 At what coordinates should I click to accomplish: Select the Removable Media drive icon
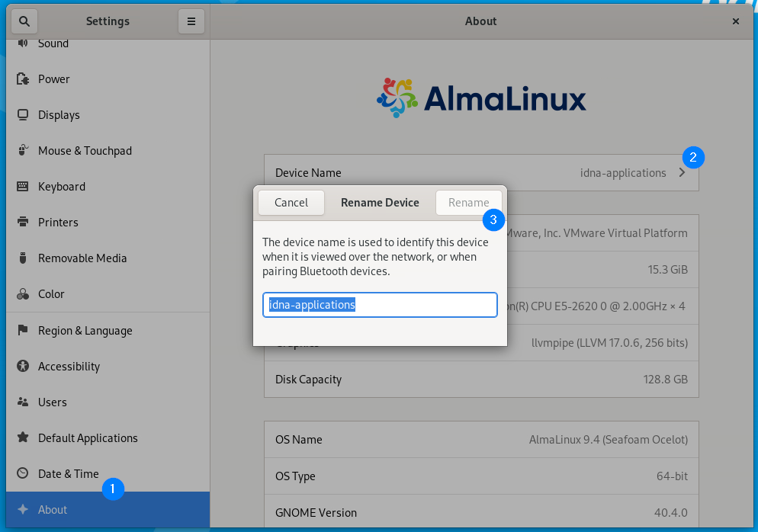[x=23, y=258]
